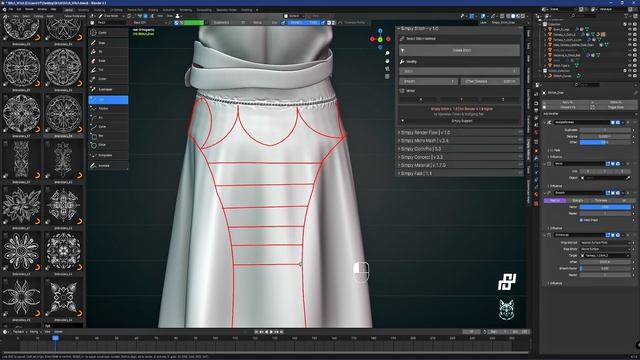Select the Box tool

pos(108,136)
